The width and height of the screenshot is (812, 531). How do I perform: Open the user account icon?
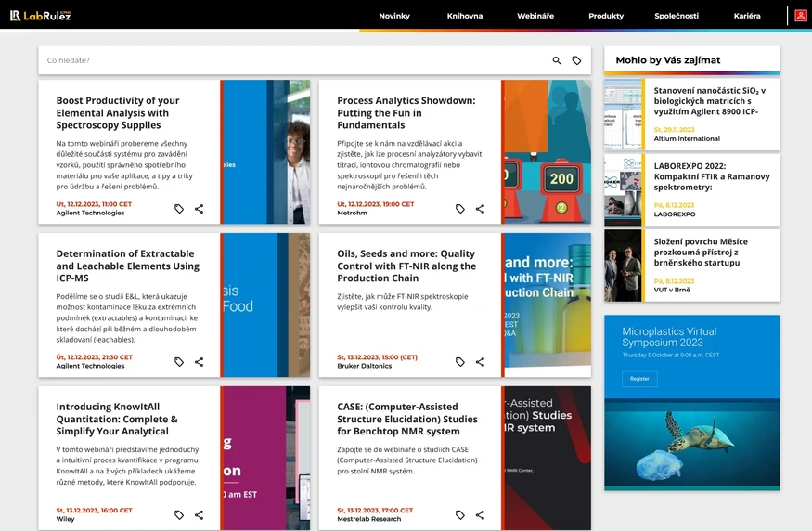(x=801, y=16)
